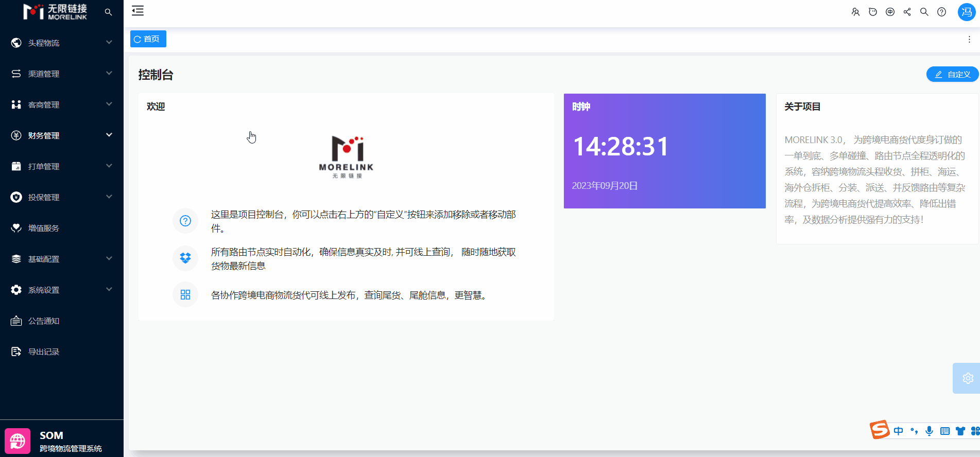The height and width of the screenshot is (457, 980).
Task: Click the gear icon beside 系统设置
Action: (x=16, y=290)
